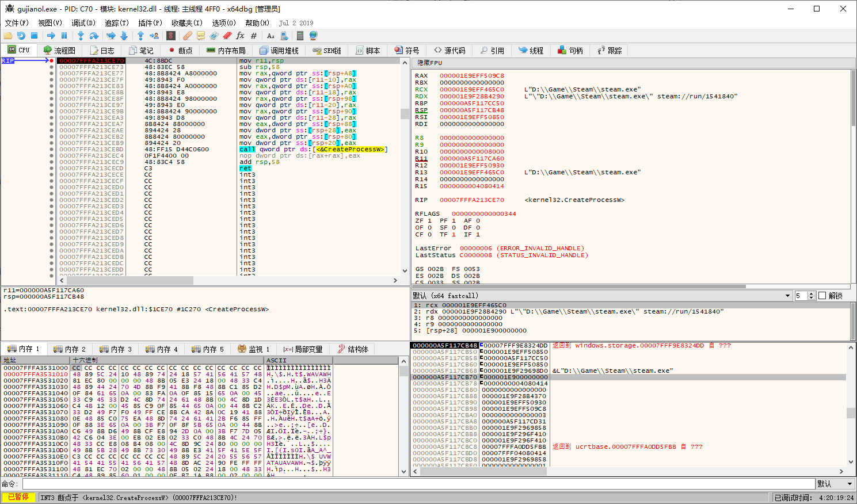Toggle breakpoint bullet at 00007FFFA213CECD
This screenshot has width=857, height=504.
[x=52, y=168]
